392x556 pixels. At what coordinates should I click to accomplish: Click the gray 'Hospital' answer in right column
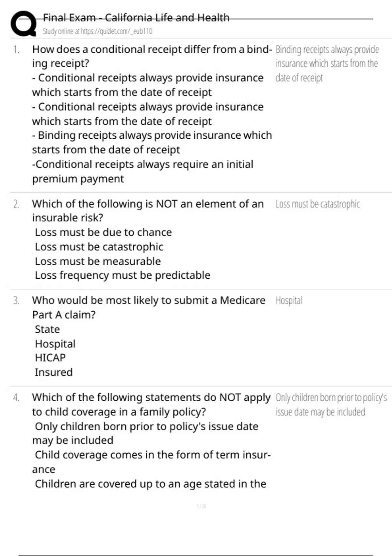point(289,300)
